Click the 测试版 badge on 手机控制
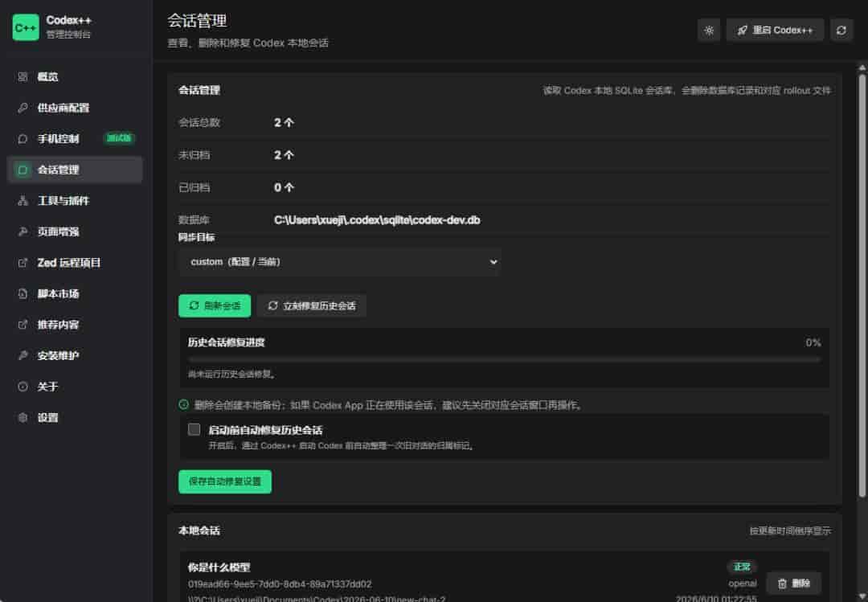 119,138
